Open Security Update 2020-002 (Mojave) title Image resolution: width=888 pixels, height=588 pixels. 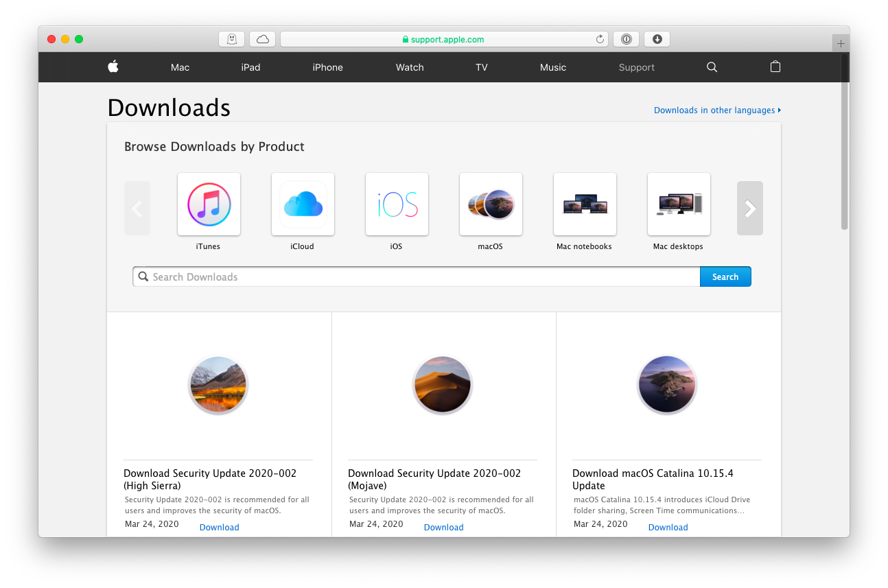point(434,479)
